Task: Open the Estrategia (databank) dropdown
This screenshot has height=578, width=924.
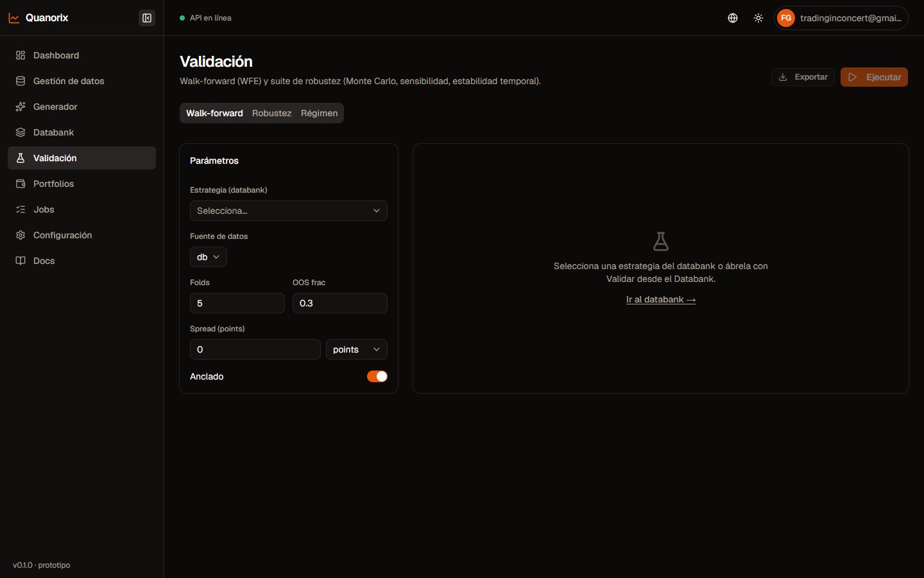Action: tap(289, 211)
